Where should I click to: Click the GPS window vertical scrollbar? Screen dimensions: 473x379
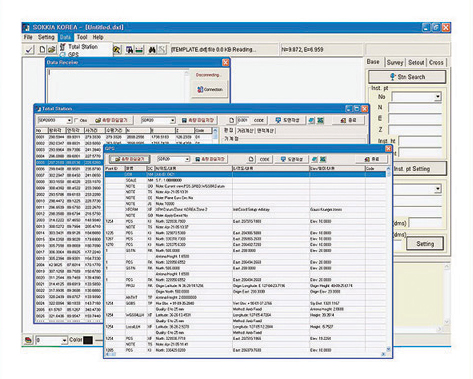(388, 259)
